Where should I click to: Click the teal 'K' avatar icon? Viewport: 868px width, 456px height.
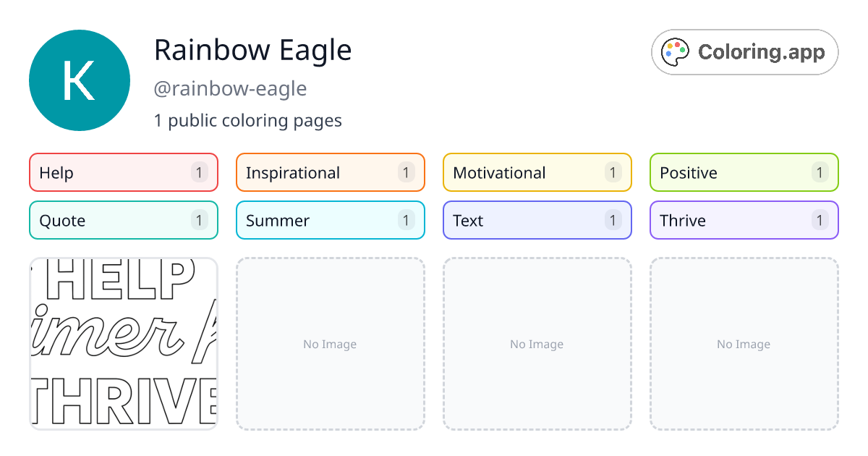80,80
